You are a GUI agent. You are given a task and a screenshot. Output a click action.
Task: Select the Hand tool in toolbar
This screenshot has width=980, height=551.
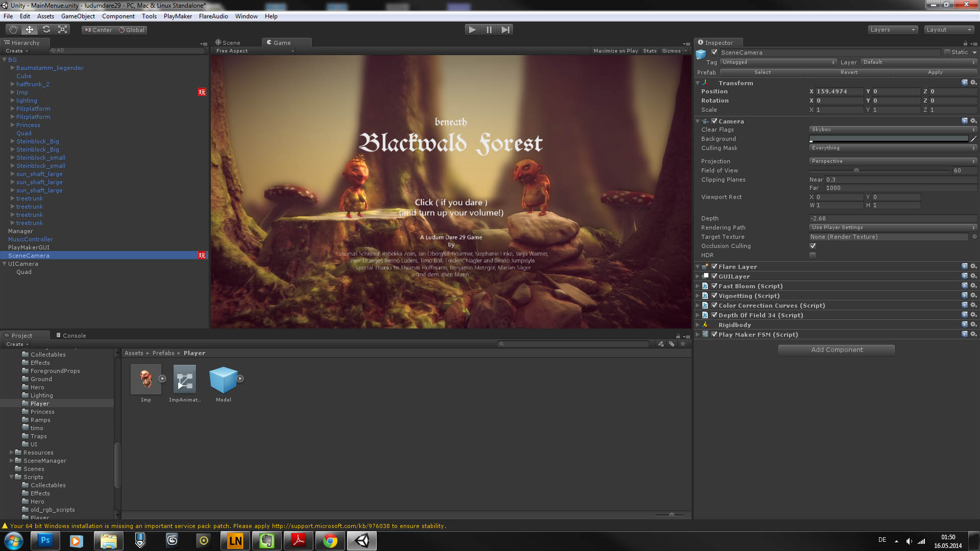tap(13, 30)
